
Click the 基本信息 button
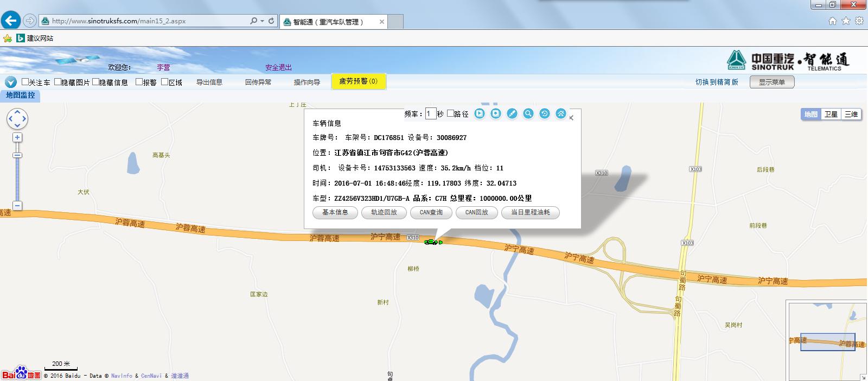(335, 213)
